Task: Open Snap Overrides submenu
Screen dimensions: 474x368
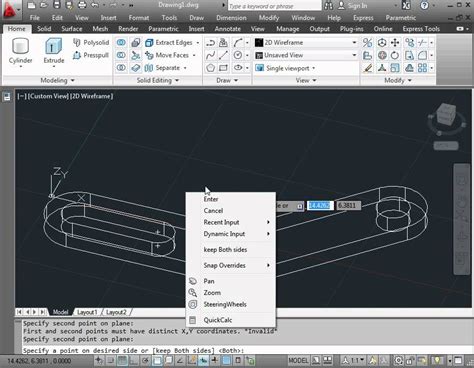Action: click(231, 265)
